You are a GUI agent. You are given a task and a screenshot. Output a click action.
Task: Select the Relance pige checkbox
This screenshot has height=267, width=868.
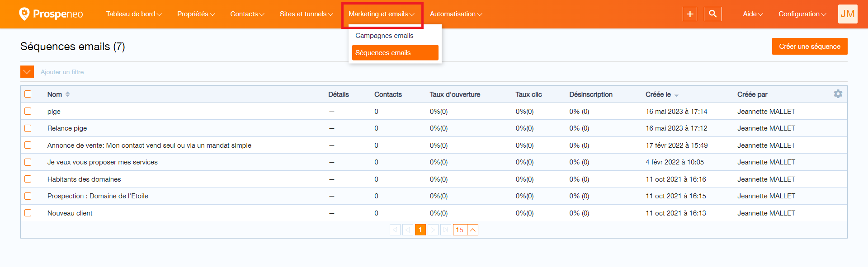pos(28,128)
